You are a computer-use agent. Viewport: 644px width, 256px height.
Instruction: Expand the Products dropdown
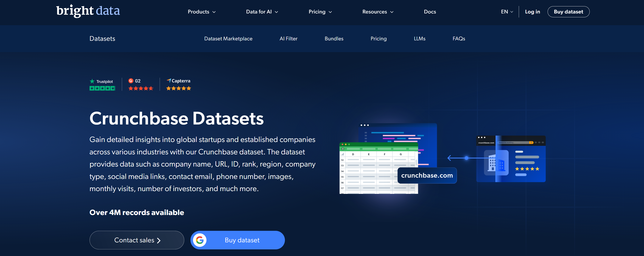(202, 12)
